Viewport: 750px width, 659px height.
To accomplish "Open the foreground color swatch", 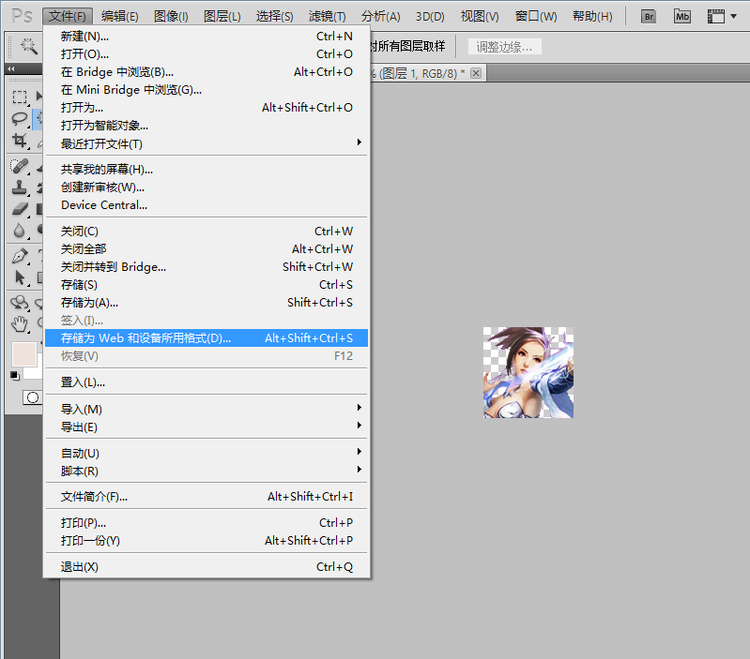I will (23, 353).
